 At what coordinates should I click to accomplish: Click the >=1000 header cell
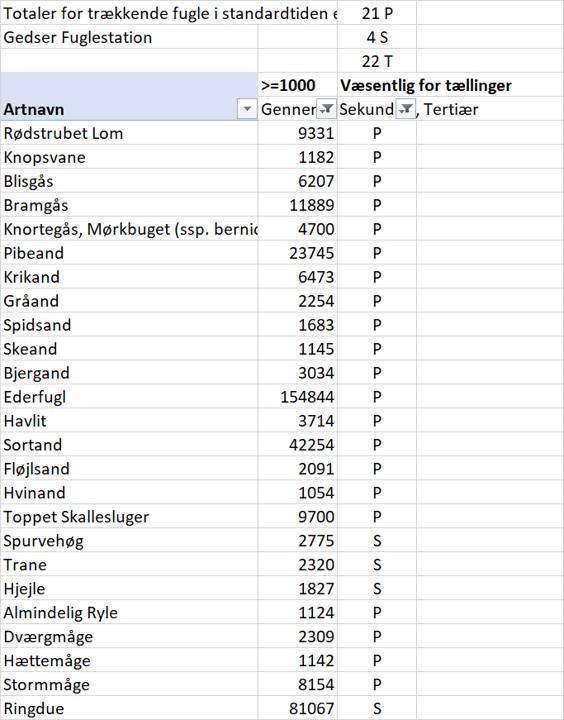pos(298,85)
